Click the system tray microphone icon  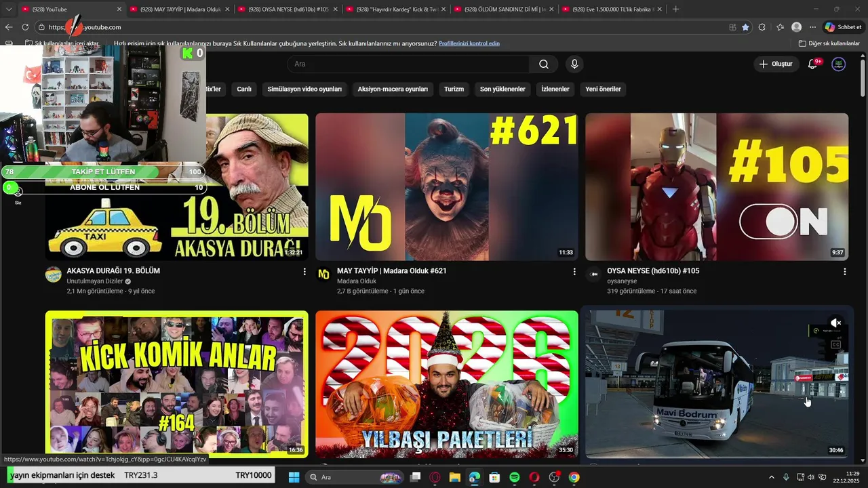pyautogui.click(x=786, y=477)
